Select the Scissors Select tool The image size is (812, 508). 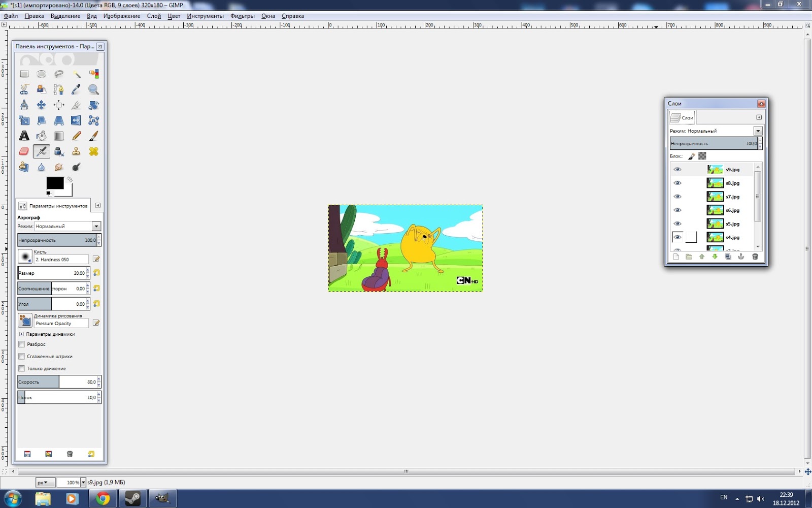24,89
